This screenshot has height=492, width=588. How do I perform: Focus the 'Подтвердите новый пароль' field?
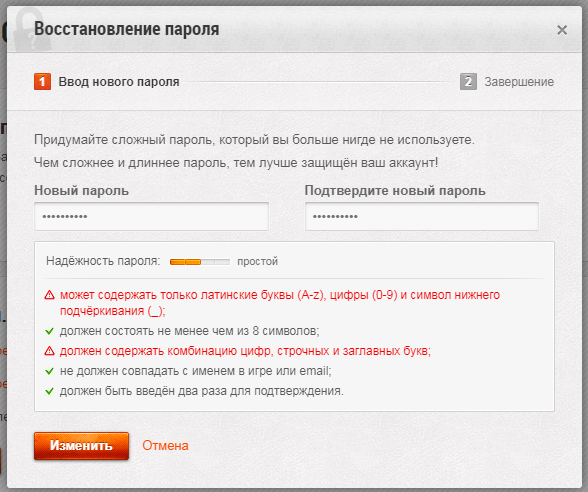coord(422,216)
